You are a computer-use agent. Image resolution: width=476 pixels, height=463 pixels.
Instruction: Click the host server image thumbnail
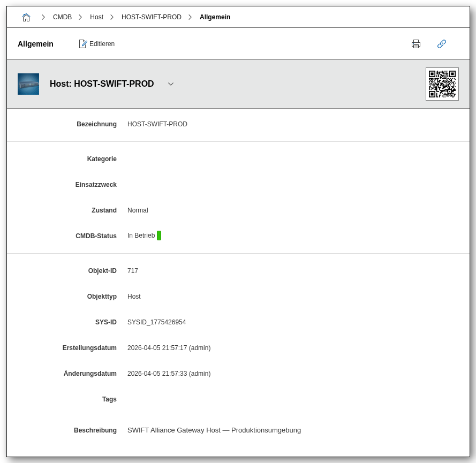click(28, 84)
